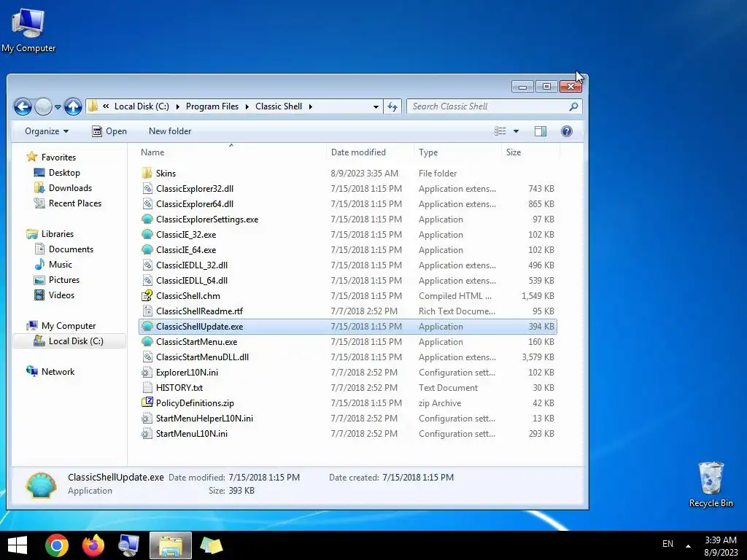Viewport: 747px width, 560px height.
Task: Click New folder button
Action: pyautogui.click(x=170, y=131)
